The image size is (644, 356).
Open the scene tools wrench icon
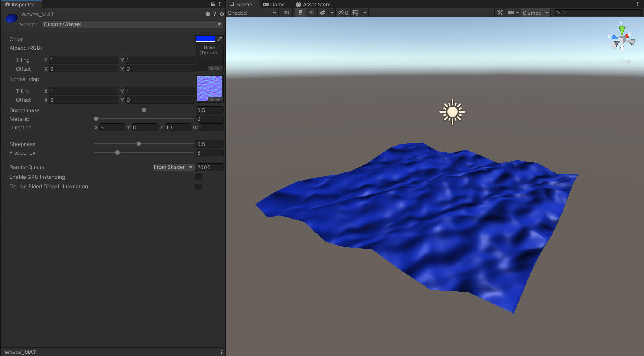pyautogui.click(x=500, y=13)
